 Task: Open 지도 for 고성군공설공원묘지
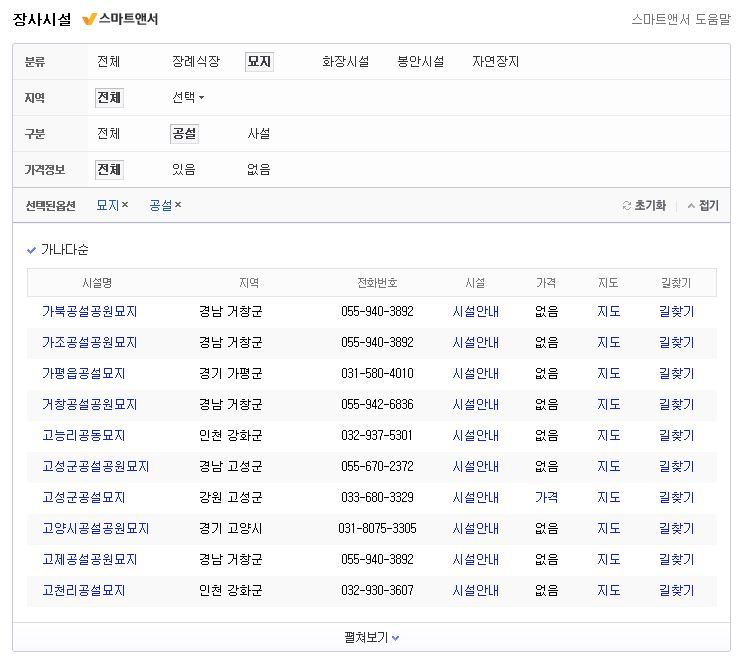[609, 467]
